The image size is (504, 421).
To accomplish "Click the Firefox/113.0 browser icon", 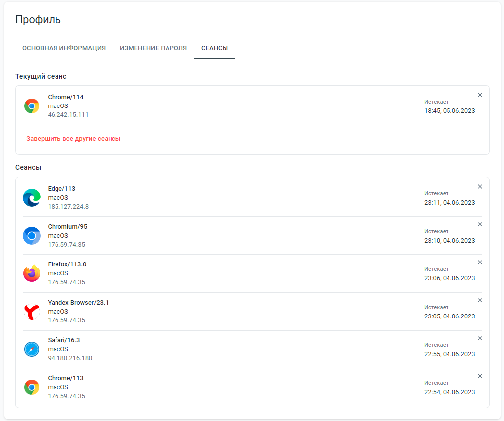I will click(32, 273).
